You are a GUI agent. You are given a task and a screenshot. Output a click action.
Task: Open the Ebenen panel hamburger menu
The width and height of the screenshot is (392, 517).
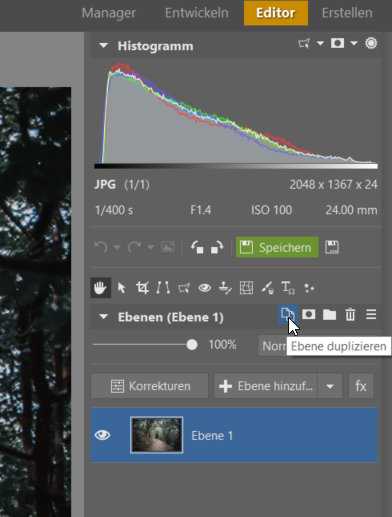pos(371,314)
